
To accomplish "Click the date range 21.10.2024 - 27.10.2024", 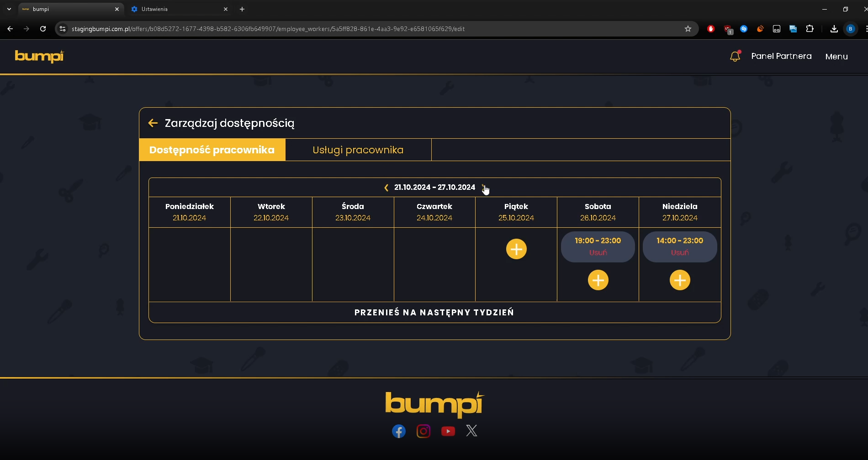I will [x=434, y=187].
